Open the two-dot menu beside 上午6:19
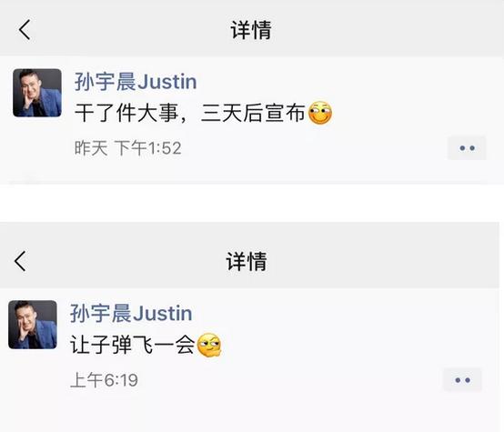The height and width of the screenshot is (432, 504). tap(462, 380)
